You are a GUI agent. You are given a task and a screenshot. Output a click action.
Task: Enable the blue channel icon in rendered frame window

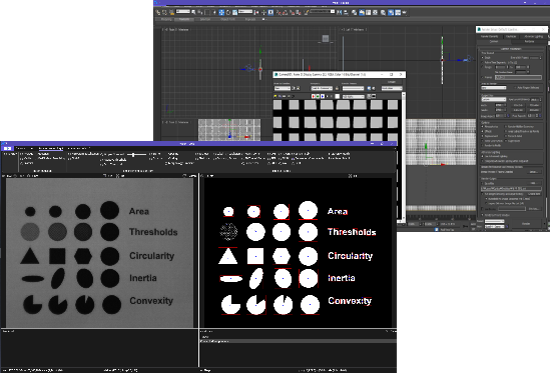click(x=323, y=96)
